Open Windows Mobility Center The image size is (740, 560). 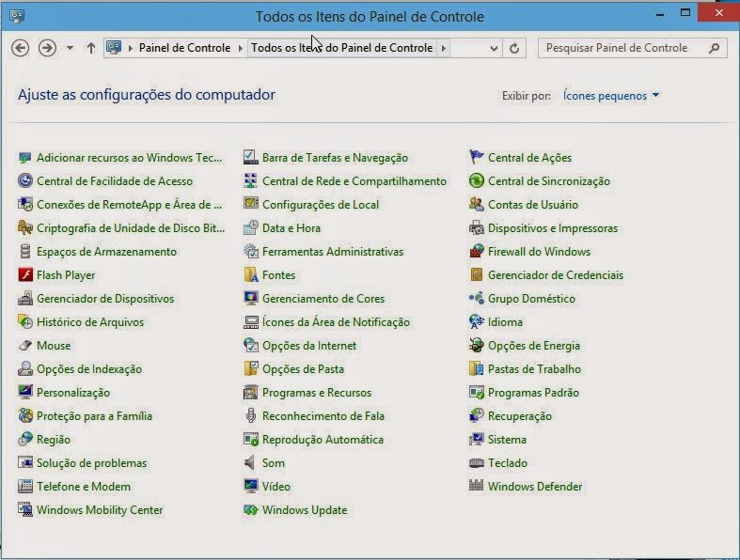tap(100, 510)
